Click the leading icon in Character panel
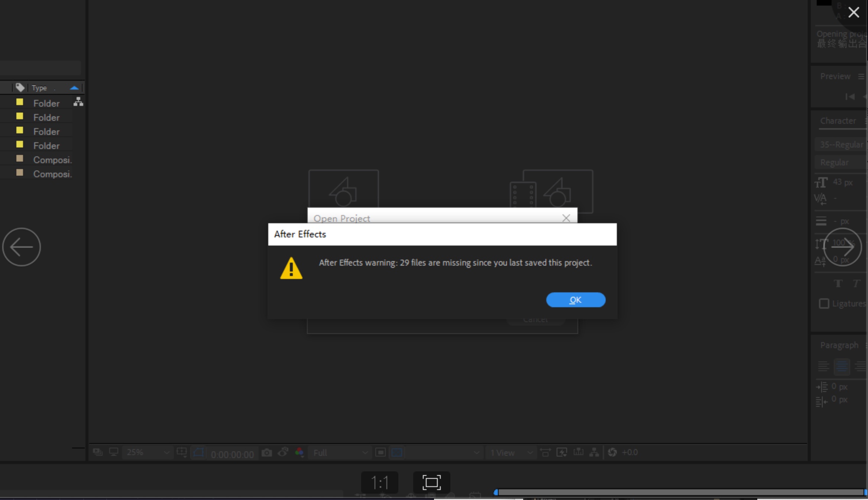Image resolution: width=868 pixels, height=500 pixels. point(821,221)
